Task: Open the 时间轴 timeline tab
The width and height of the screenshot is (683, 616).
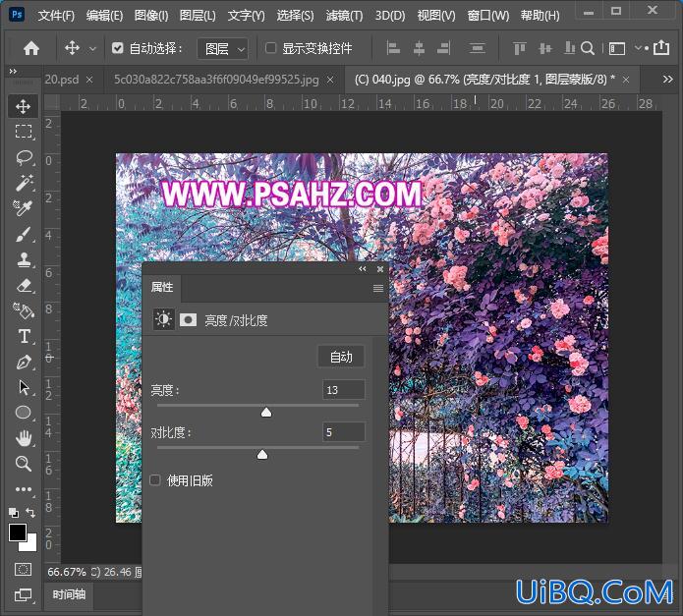Action: [69, 594]
